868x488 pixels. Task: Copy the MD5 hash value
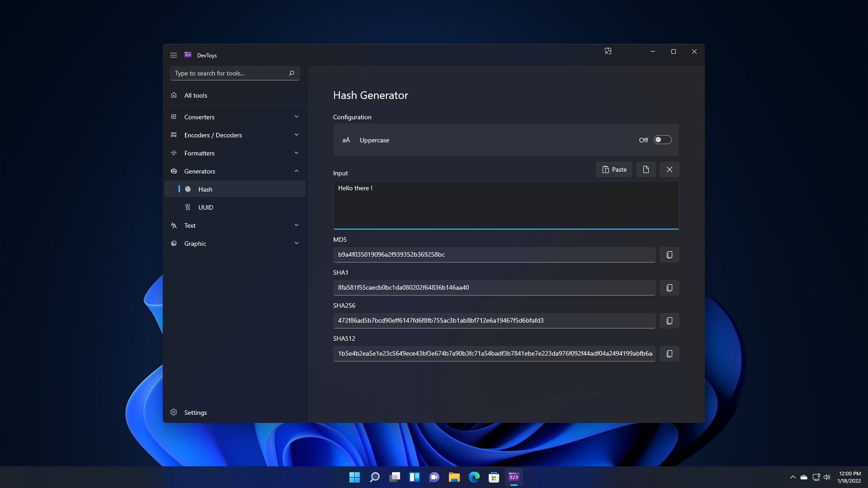pos(669,255)
